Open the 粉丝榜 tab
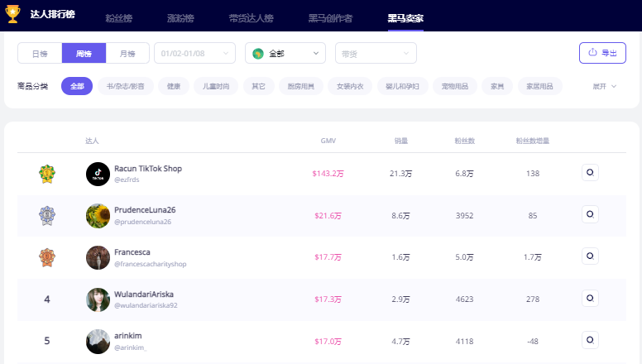 pos(119,18)
